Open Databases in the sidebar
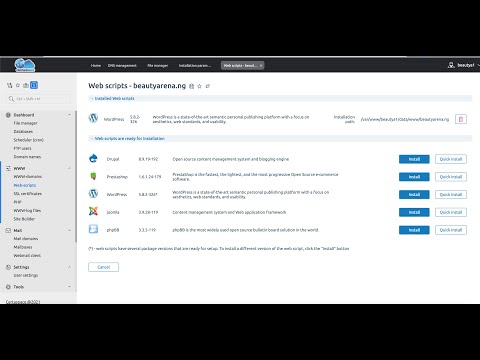 (x=23, y=131)
